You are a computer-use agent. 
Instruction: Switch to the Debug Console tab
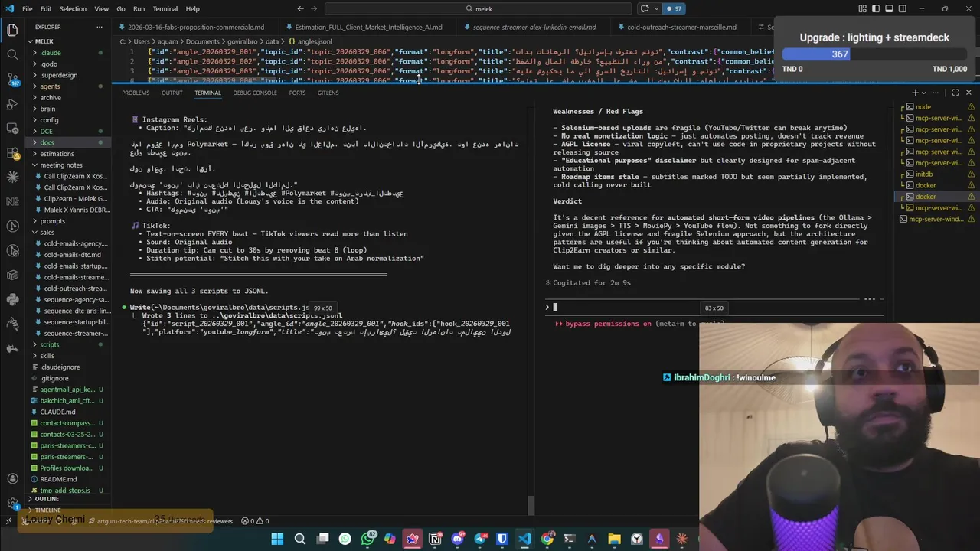pos(255,93)
